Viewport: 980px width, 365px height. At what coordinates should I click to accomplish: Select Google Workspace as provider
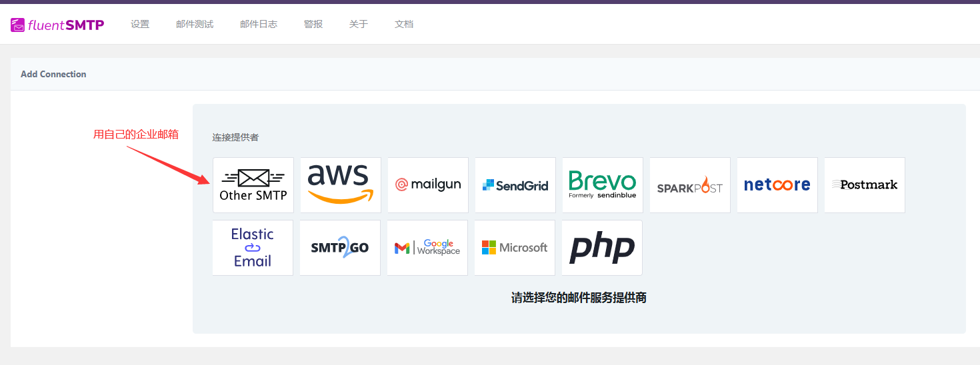point(427,248)
